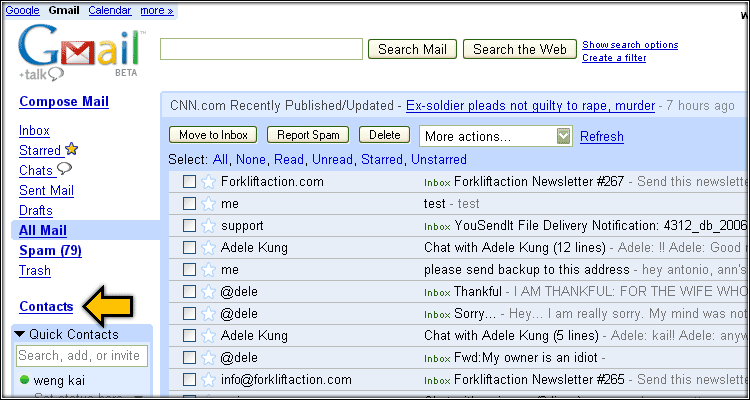Open the Chats folder
The width and height of the screenshot is (750, 400).
click(36, 171)
